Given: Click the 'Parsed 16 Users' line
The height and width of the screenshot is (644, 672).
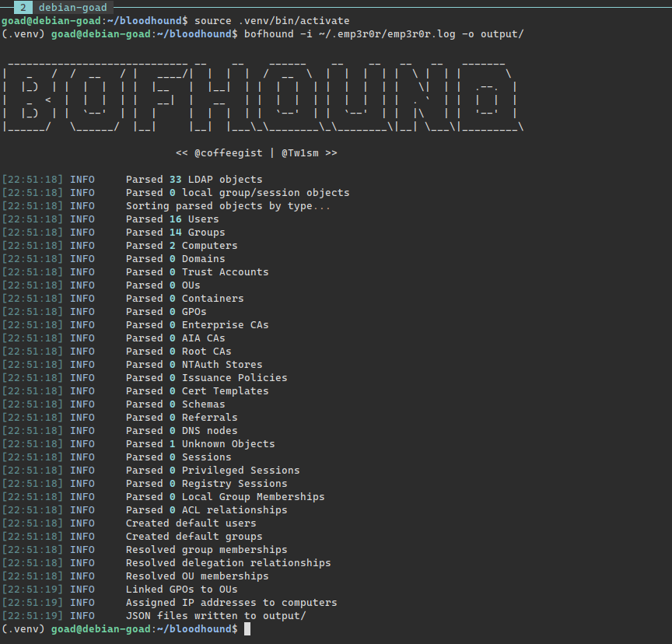Looking at the screenshot, I should point(173,219).
